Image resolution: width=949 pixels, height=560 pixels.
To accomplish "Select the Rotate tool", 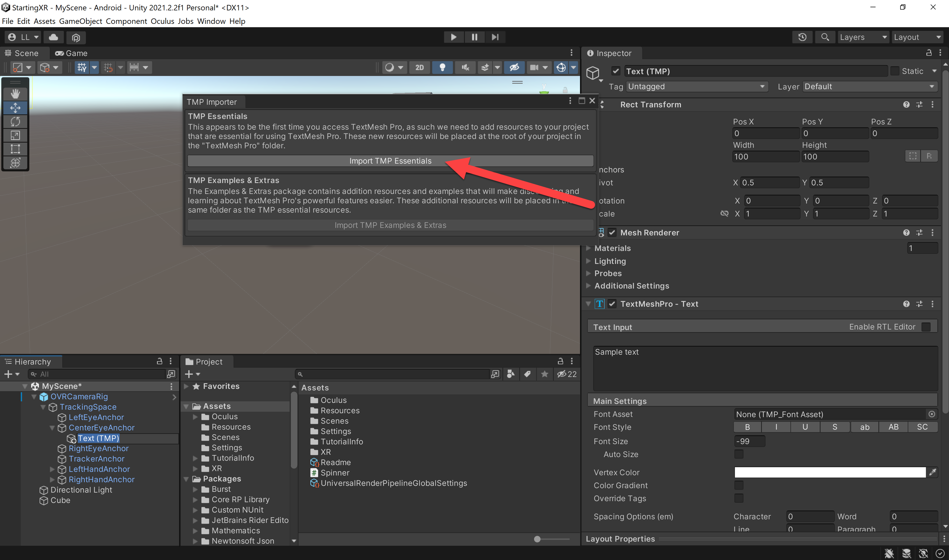I will 16,122.
